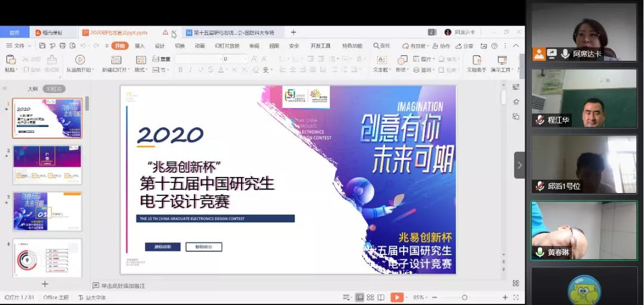Click the Redo arrow icon
Image resolution: width=644 pixels, height=305 pixels.
(x=95, y=45)
